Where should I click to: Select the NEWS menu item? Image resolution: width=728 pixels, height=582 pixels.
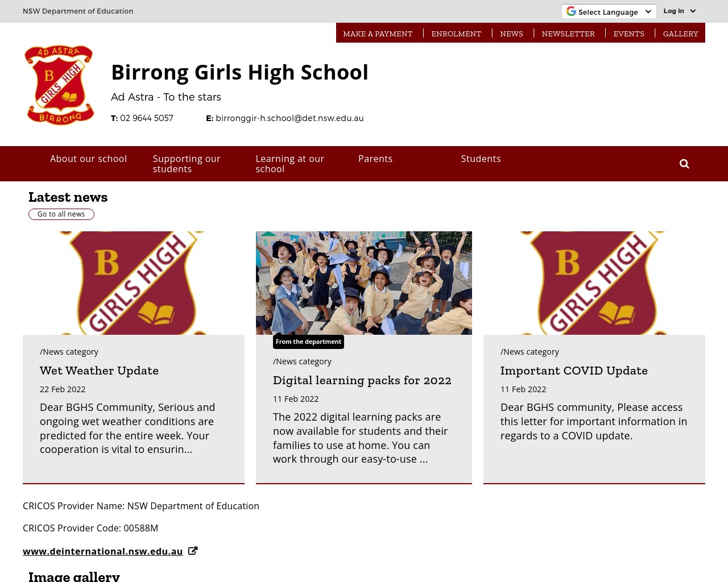(511, 34)
